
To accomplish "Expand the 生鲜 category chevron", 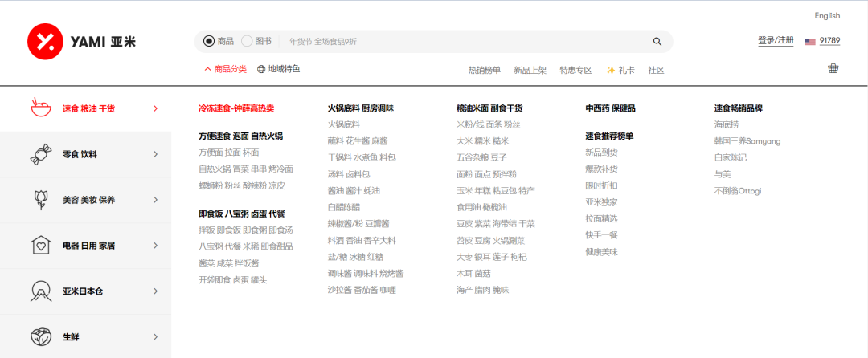I will click(x=155, y=336).
